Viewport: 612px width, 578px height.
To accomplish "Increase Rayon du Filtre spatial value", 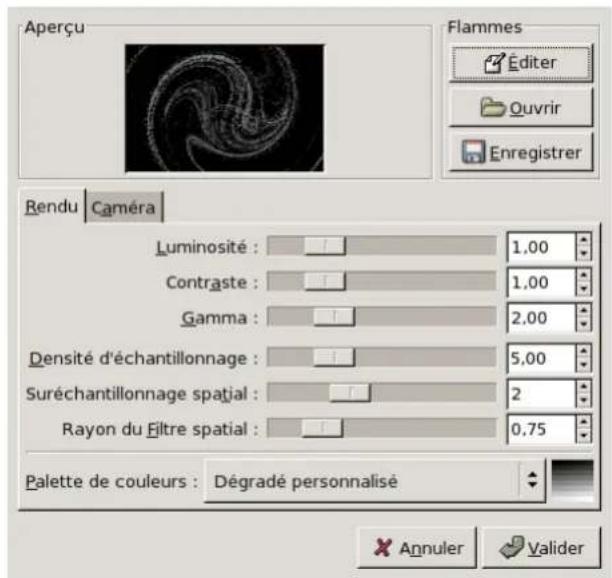I will [584, 422].
